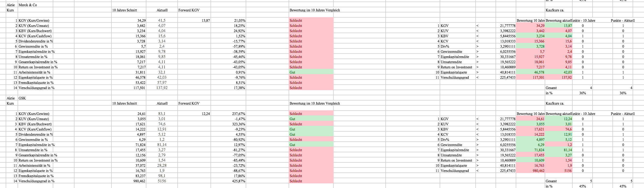Click the "Aktuell" column header in Merck section

pyautogui.click(x=162, y=10)
